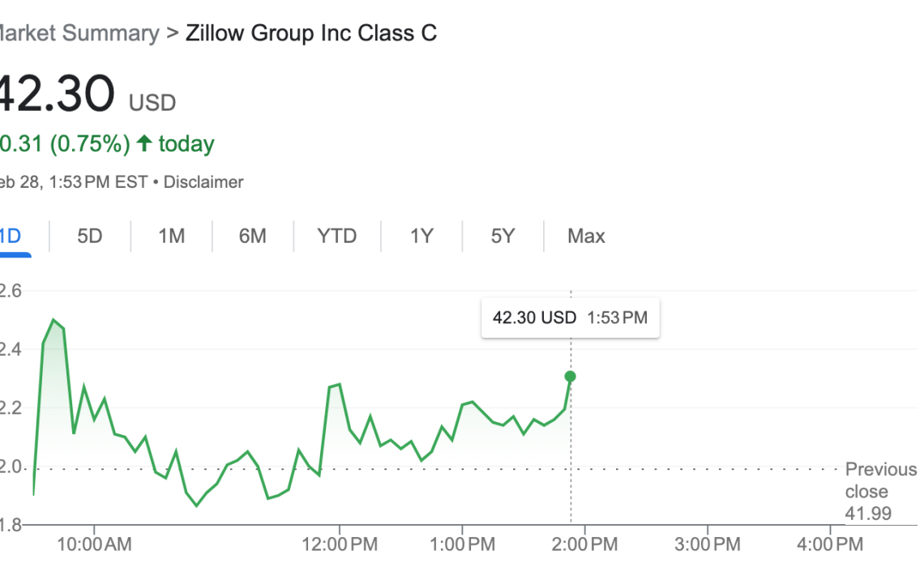The width and height of the screenshot is (924, 567).
Task: Click the green up arrow icon
Action: coord(144,144)
